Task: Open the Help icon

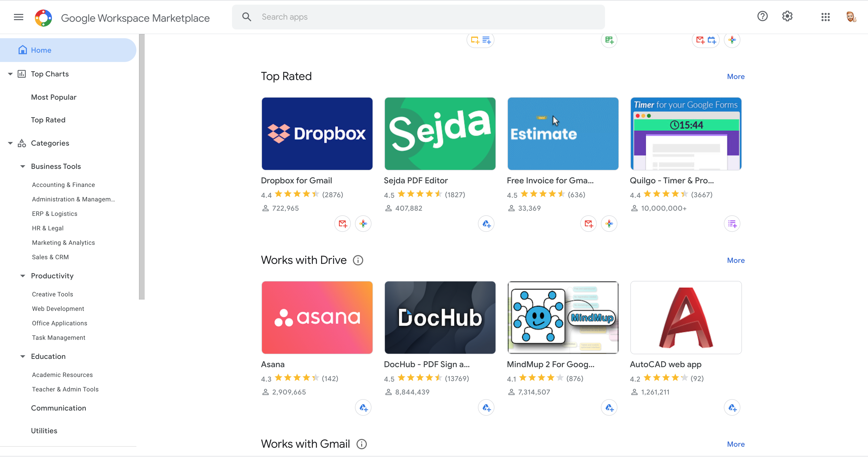Action: click(762, 16)
